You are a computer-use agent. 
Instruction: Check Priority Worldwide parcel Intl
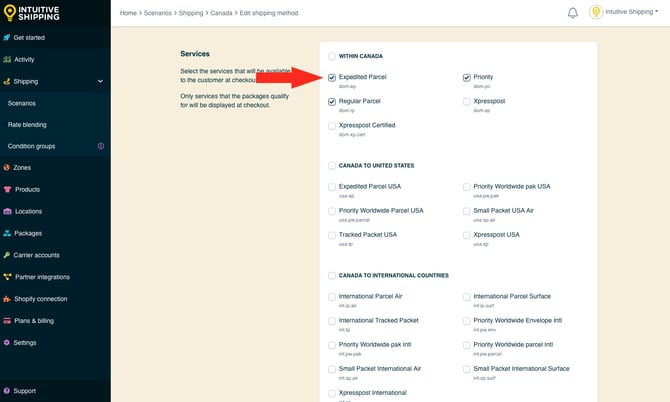pos(467,345)
